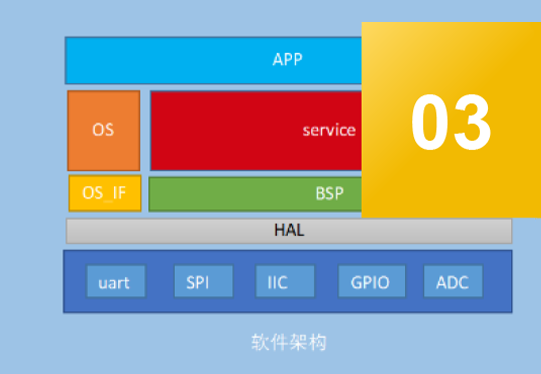
Task: Select the 软件架构 caption text
Action: pos(288,342)
